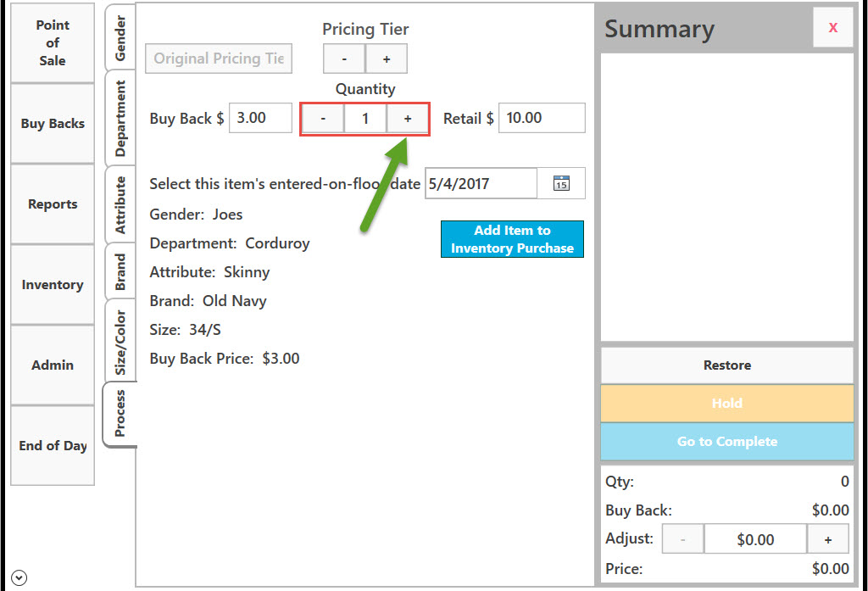868x591 pixels.
Task: Click the Buy Back $ amount field
Action: coord(260,118)
